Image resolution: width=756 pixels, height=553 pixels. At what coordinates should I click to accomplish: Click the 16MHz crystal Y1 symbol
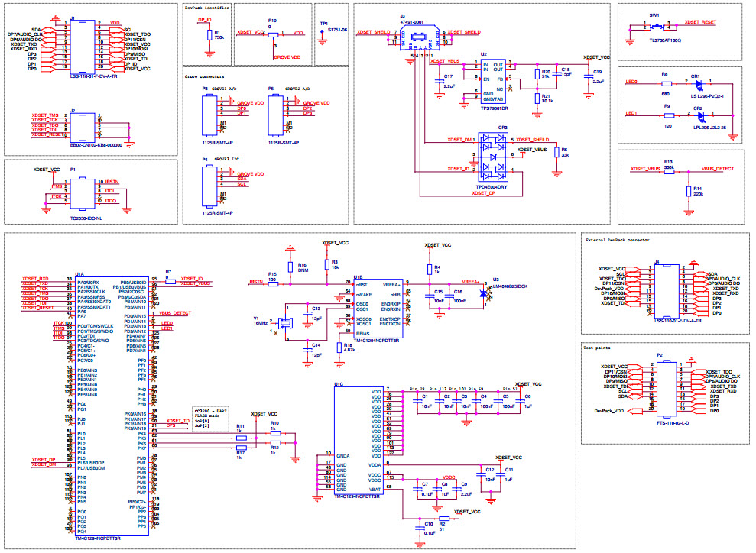click(x=286, y=323)
